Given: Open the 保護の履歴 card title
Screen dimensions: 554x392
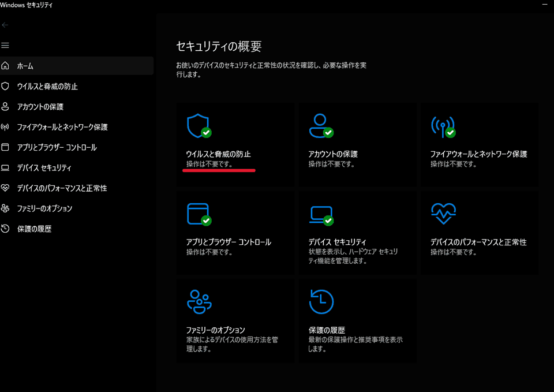Looking at the screenshot, I should pos(327,330).
